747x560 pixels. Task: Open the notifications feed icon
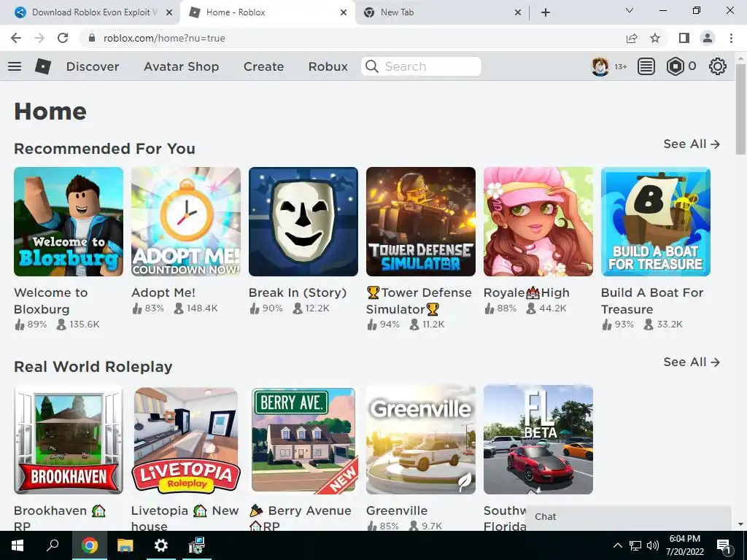(646, 66)
